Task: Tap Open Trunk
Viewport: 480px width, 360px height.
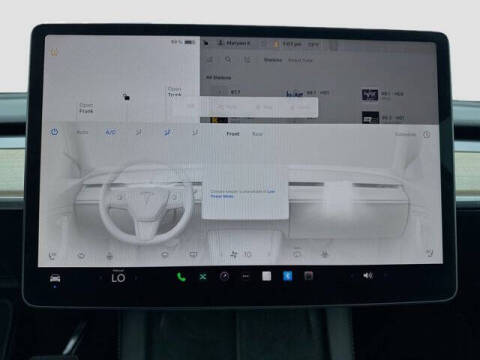Action: tap(174, 92)
